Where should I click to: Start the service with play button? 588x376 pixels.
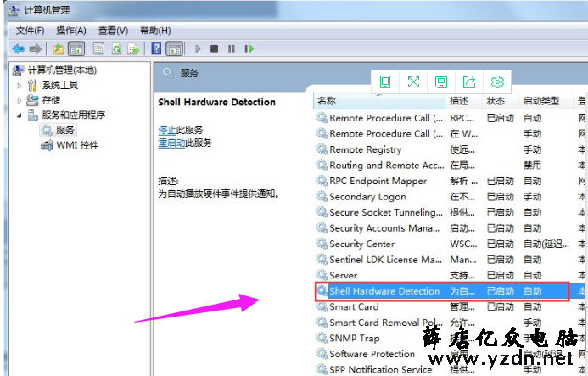198,48
